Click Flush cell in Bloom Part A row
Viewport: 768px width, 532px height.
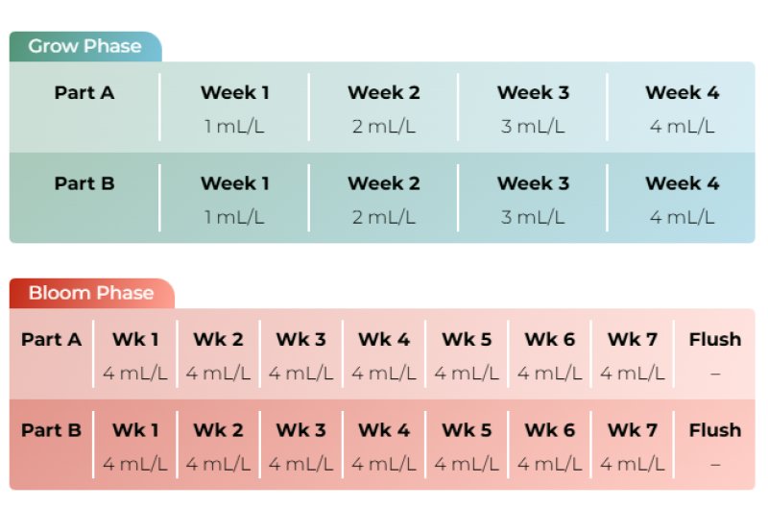tap(715, 355)
